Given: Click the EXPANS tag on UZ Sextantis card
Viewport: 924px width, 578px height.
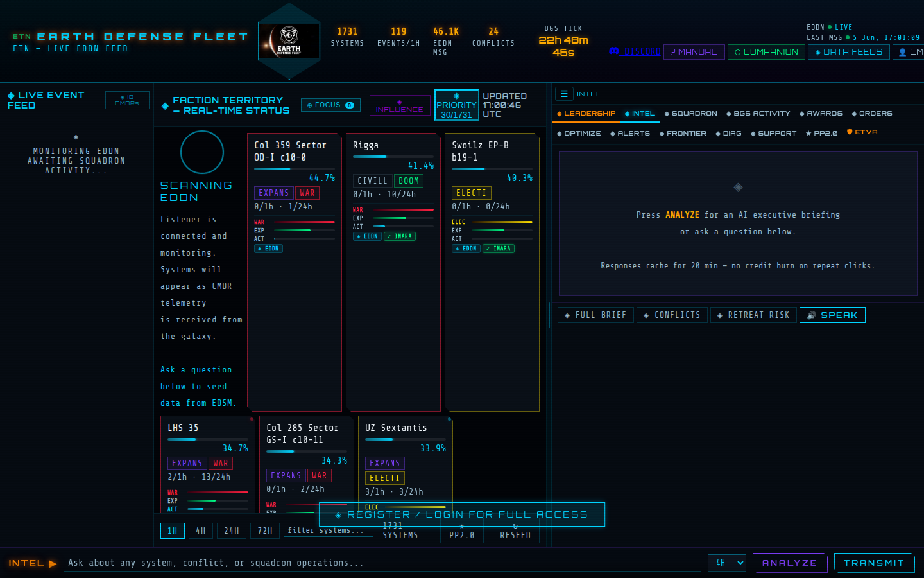Looking at the screenshot, I should click(385, 463).
